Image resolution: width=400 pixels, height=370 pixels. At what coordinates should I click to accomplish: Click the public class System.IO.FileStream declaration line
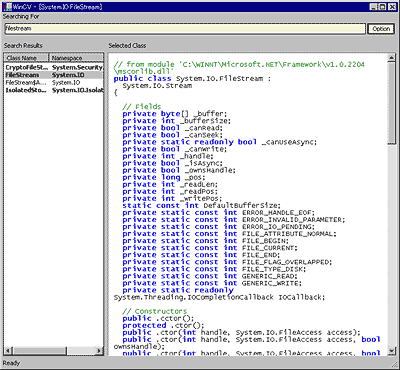point(193,79)
